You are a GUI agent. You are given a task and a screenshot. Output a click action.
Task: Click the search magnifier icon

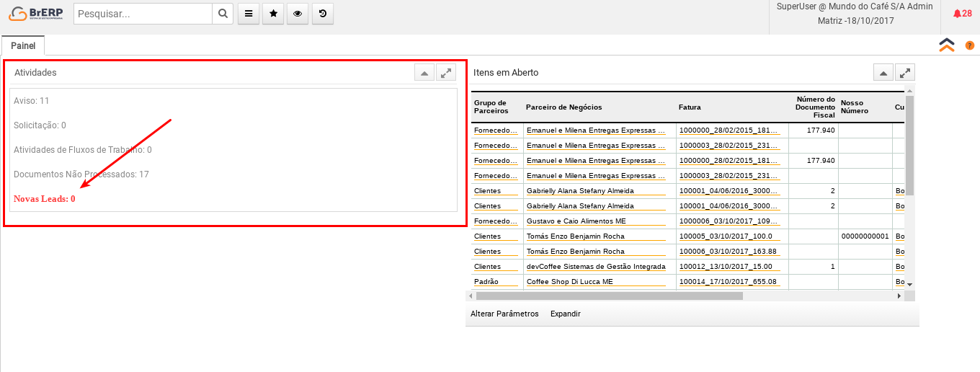pyautogui.click(x=223, y=14)
